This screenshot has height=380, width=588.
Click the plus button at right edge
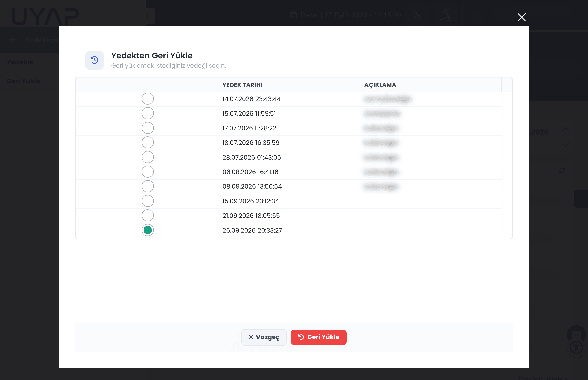(x=581, y=199)
